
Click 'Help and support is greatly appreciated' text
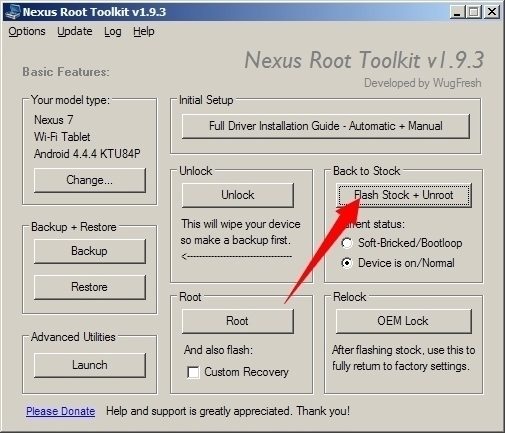coord(199,411)
